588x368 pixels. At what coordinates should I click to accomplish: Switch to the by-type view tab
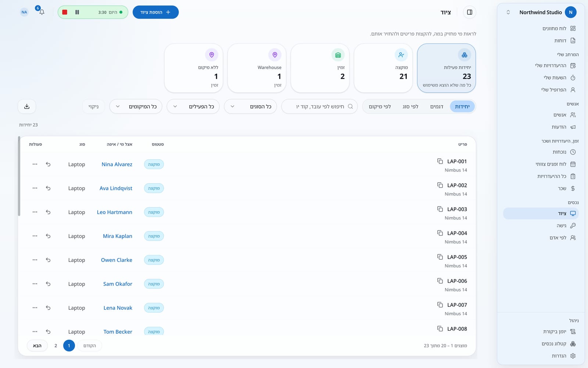(410, 106)
